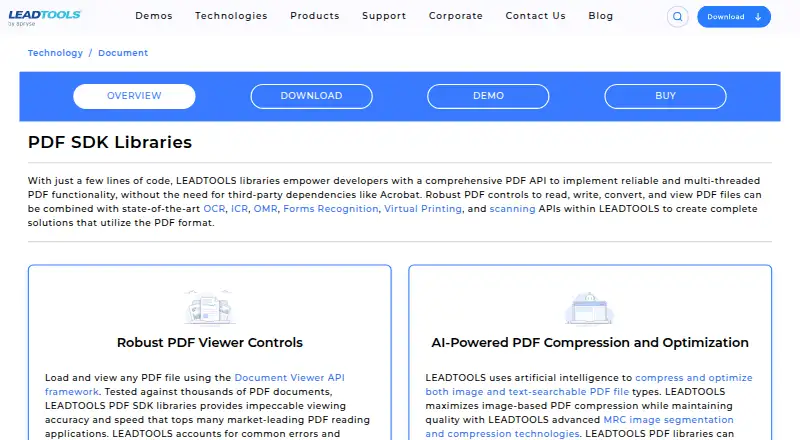800x440 pixels.
Task: Open the search magnifier icon
Action: coord(678,17)
